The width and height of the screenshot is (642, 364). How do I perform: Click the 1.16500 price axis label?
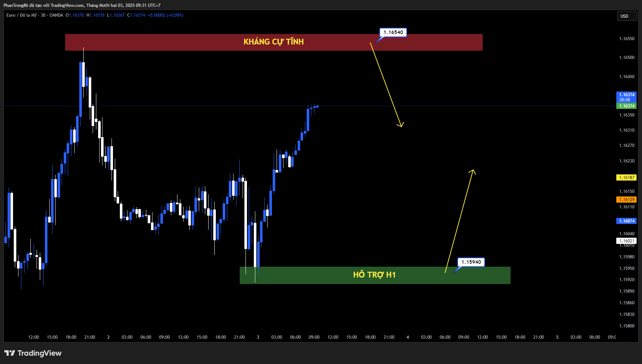(627, 58)
